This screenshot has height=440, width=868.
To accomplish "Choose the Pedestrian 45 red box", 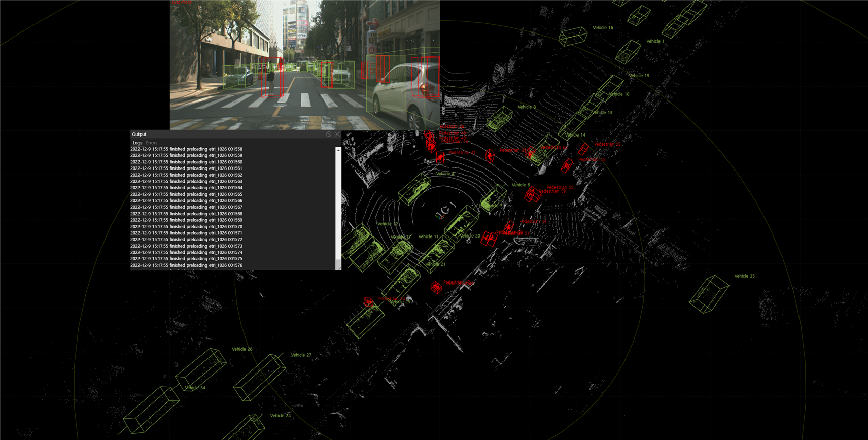I will click(x=567, y=166).
